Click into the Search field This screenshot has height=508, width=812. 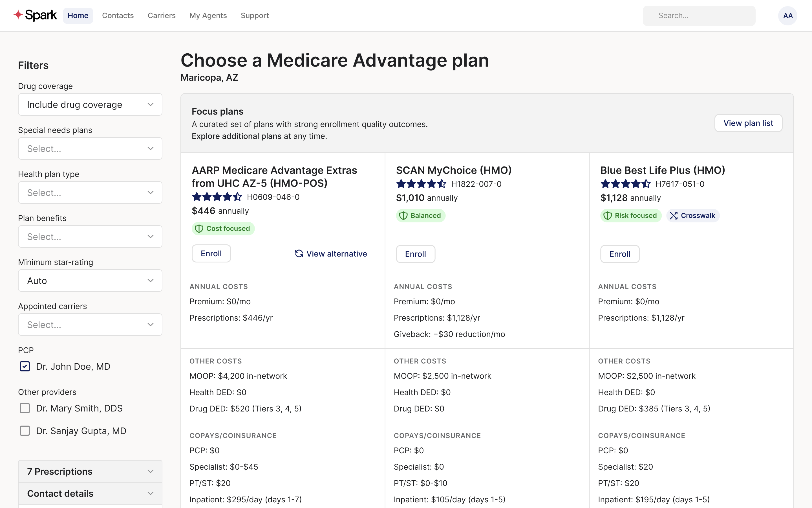point(699,16)
